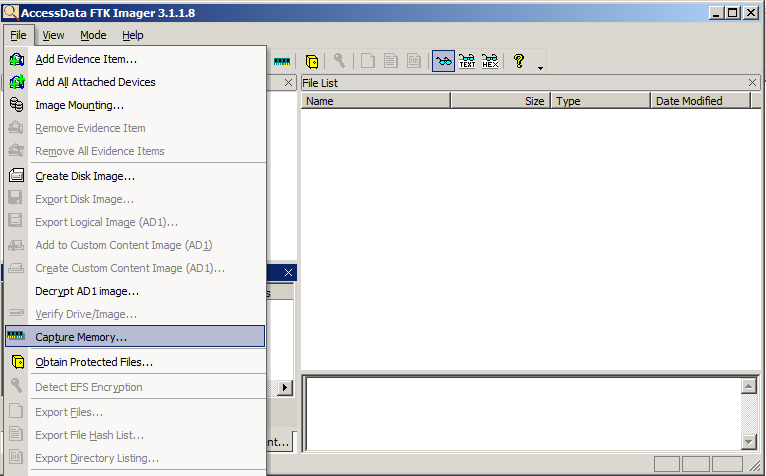The width and height of the screenshot is (766, 476).
Task: Minimize the FTK Imager window
Action: [716, 13]
